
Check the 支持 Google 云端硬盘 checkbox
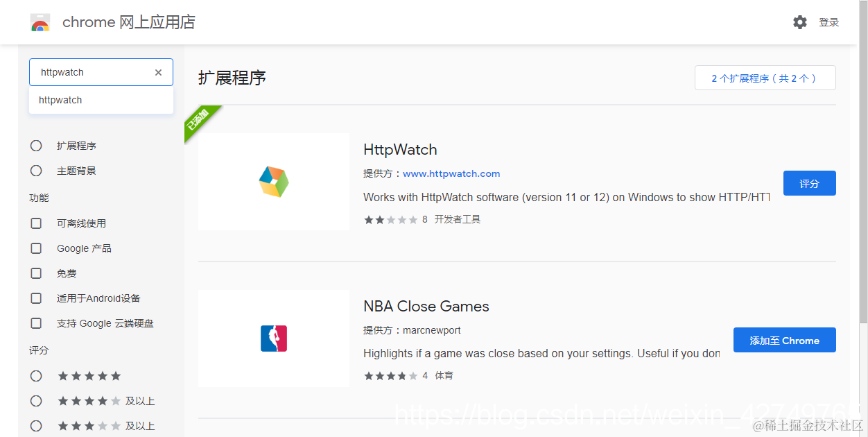click(x=36, y=323)
